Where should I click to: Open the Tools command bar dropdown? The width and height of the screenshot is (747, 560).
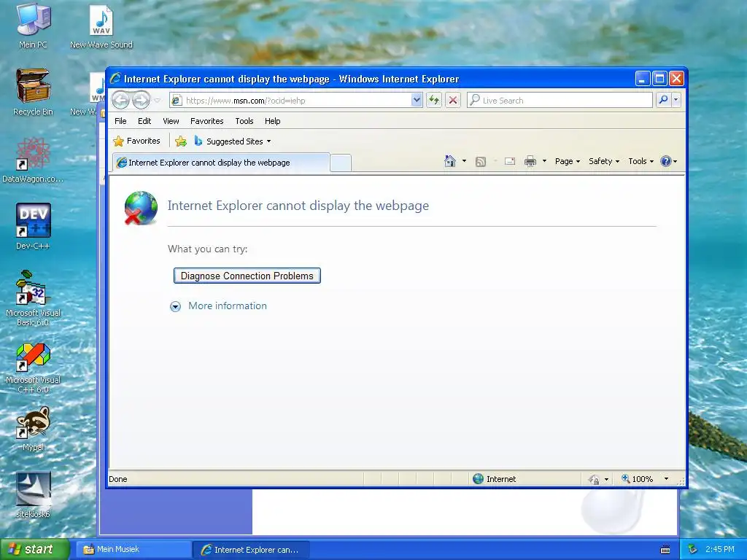coord(640,161)
